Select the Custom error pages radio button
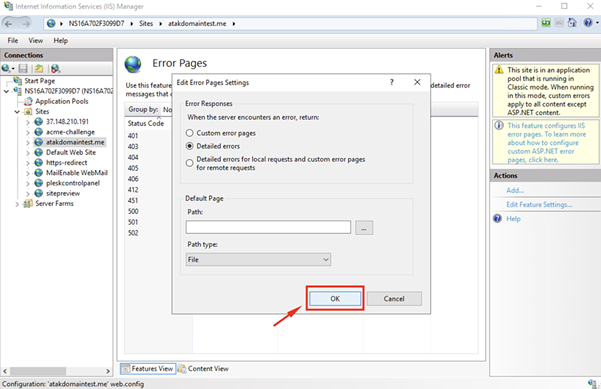This screenshot has width=601, height=389. pos(189,133)
